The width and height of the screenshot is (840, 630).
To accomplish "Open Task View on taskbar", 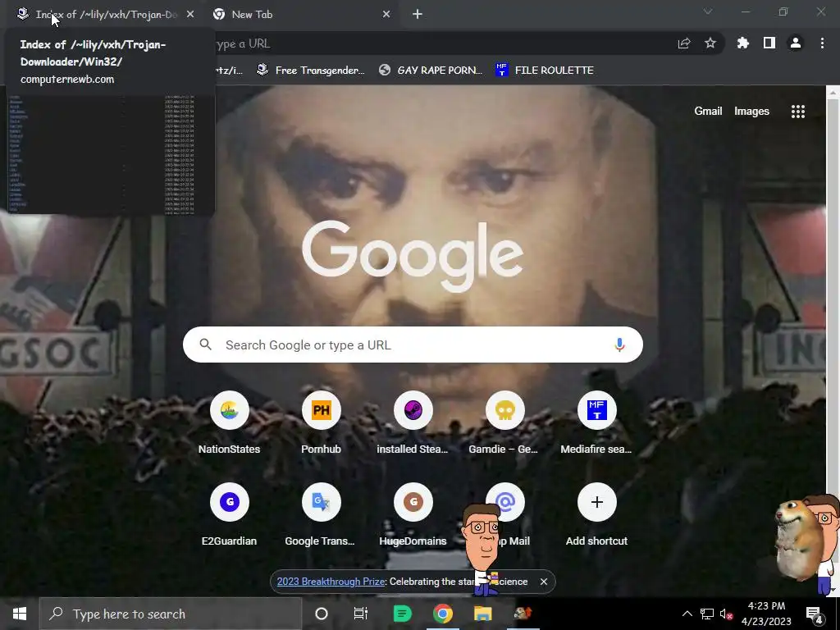I will click(361, 614).
